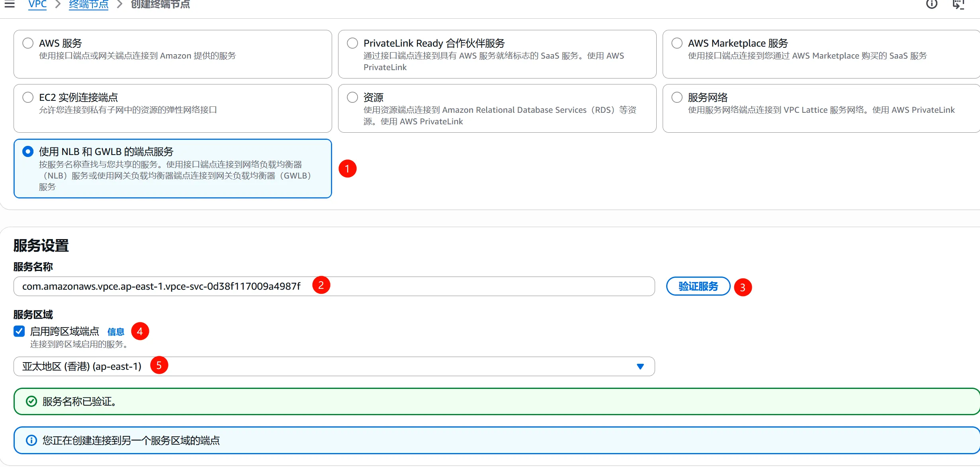This screenshot has width=980, height=467.
Task: Select 使用 NLB 和 GWLB 的端点服务 option
Action: 28,151
